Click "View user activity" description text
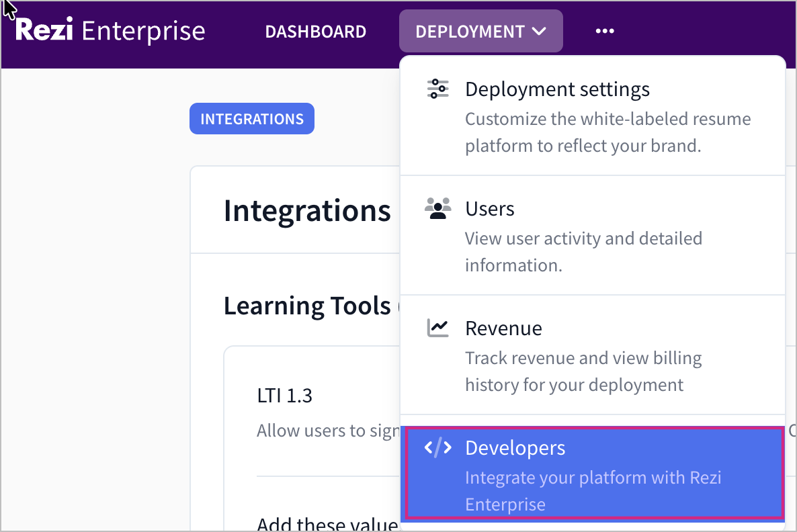The image size is (797, 532). click(583, 238)
